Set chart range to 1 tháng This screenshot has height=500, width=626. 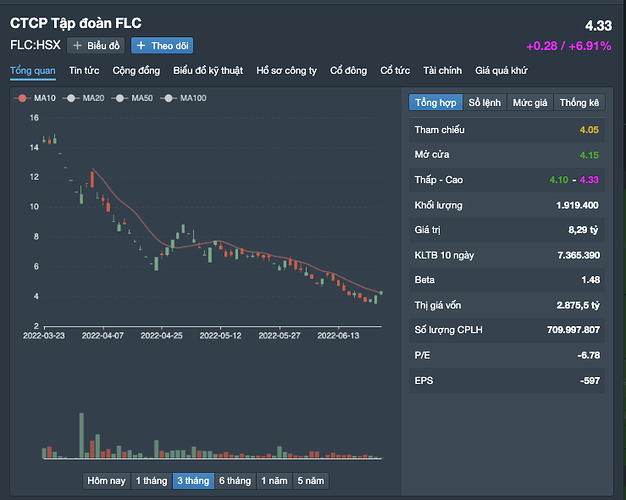click(x=152, y=480)
